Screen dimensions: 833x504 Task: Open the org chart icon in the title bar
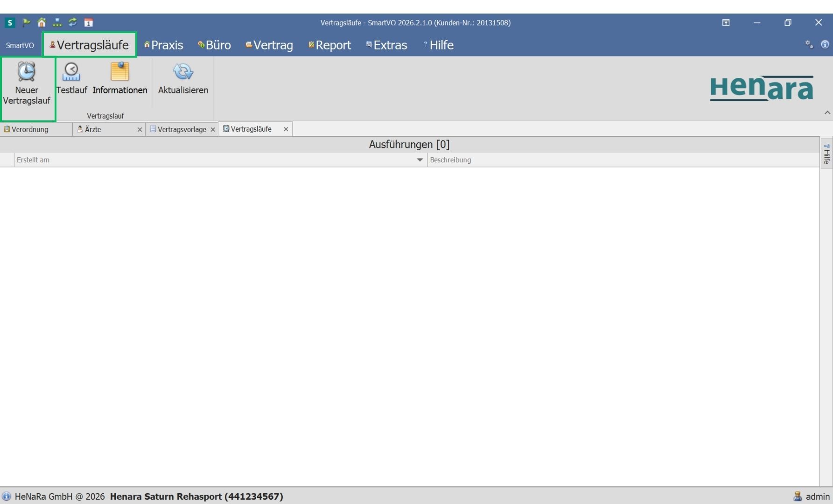coord(57,22)
